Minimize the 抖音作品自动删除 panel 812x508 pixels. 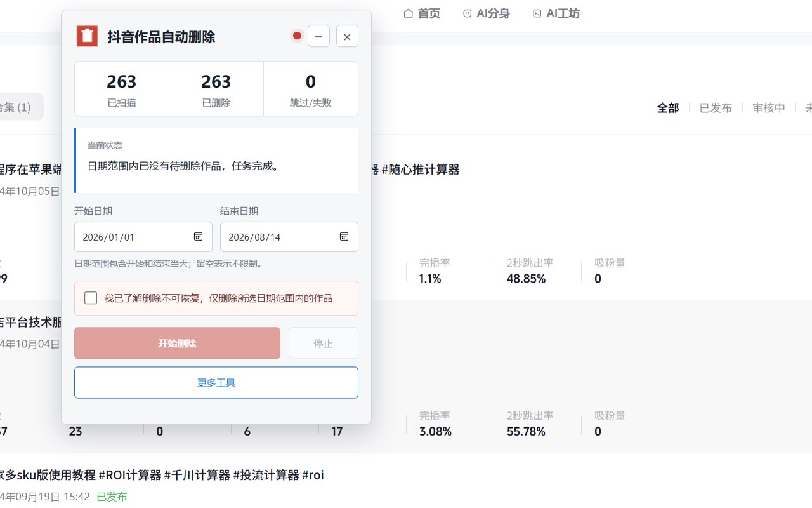tap(318, 36)
